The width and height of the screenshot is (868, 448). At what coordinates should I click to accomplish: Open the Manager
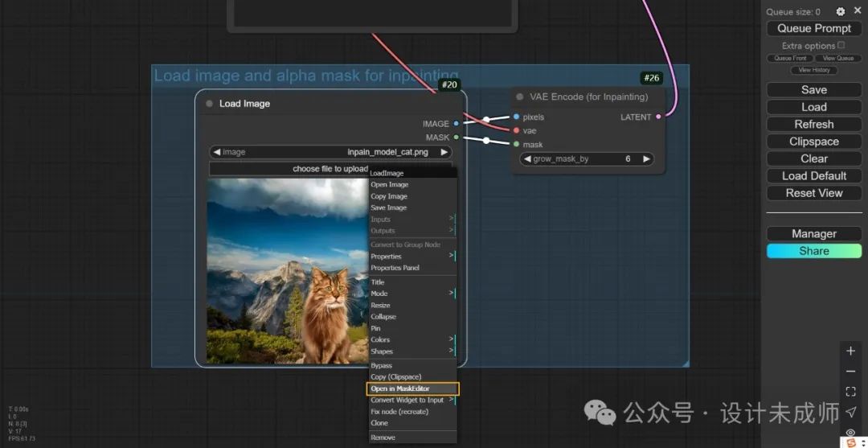[x=813, y=234]
